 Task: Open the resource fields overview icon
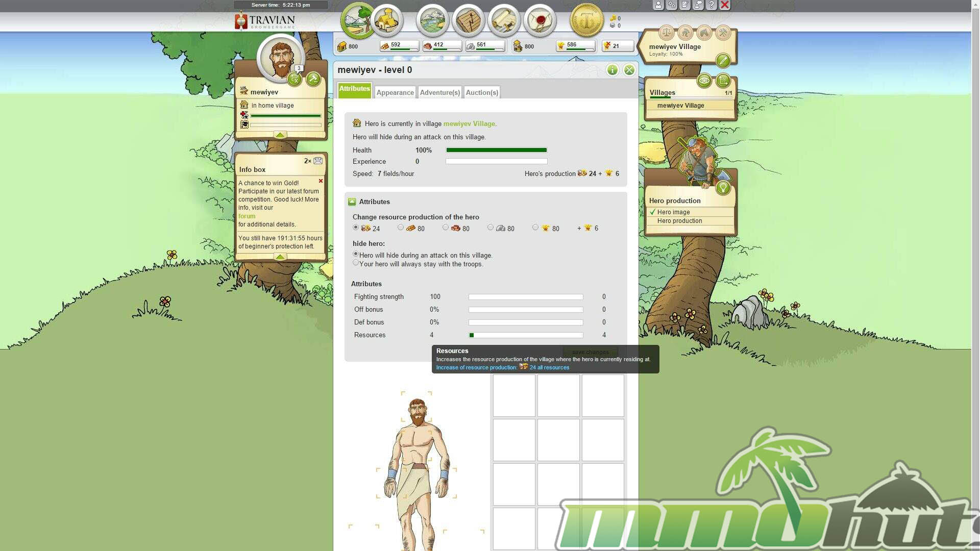click(358, 20)
